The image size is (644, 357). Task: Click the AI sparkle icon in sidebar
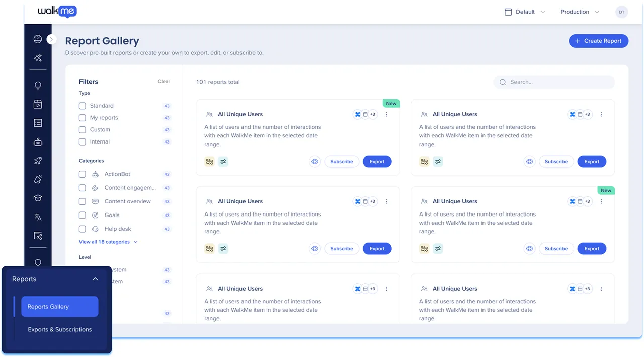[x=38, y=58]
